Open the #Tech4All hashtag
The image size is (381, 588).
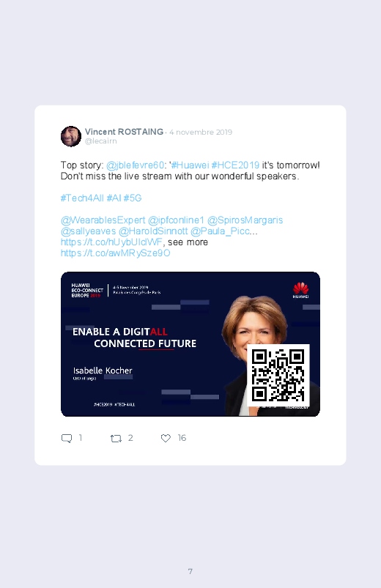82,198
